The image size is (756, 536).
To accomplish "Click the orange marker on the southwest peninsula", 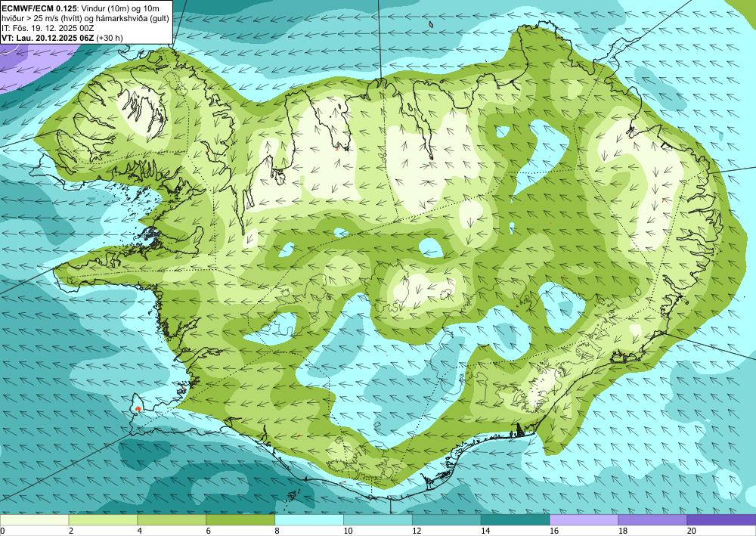I will click(x=138, y=409).
